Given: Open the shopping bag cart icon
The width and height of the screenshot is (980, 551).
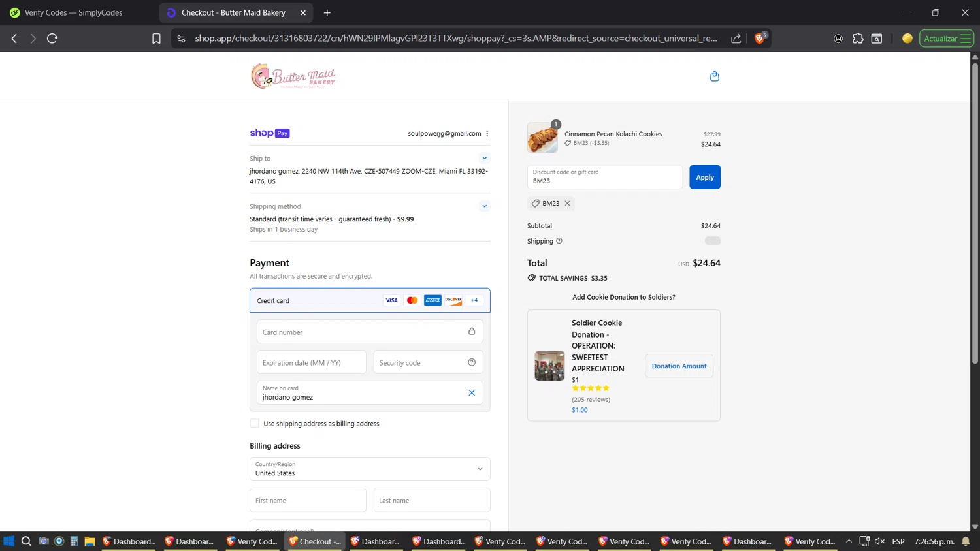Looking at the screenshot, I should coord(714,76).
